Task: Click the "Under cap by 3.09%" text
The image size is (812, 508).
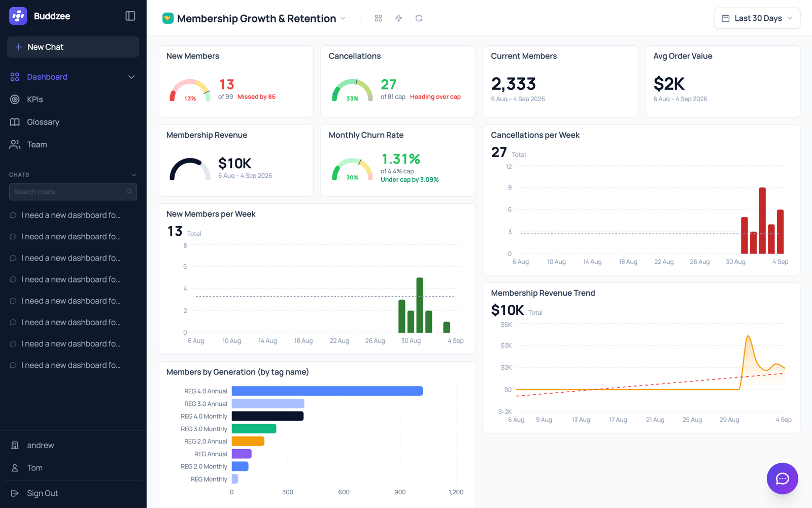Action: [410, 180]
